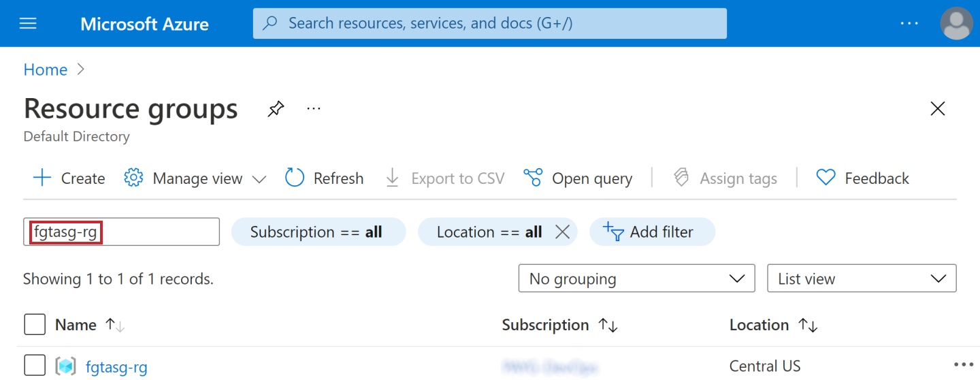The width and height of the screenshot is (980, 380).
Task: Click the Export to CSV download icon
Action: pyautogui.click(x=392, y=178)
